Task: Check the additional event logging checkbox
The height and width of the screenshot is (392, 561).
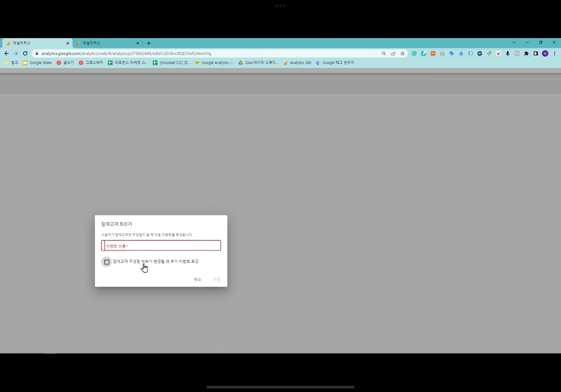Action: 107,262
